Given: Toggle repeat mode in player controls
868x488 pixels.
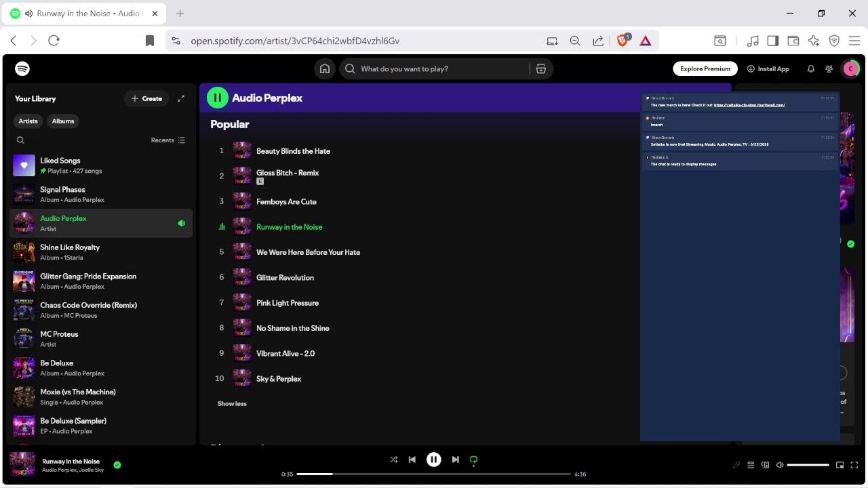Looking at the screenshot, I should click(474, 460).
